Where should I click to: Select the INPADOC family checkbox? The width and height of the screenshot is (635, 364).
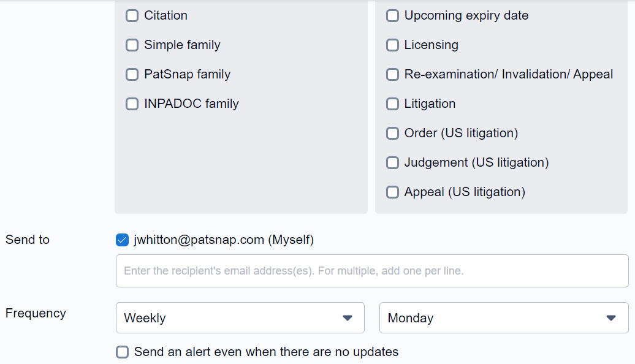tap(132, 104)
